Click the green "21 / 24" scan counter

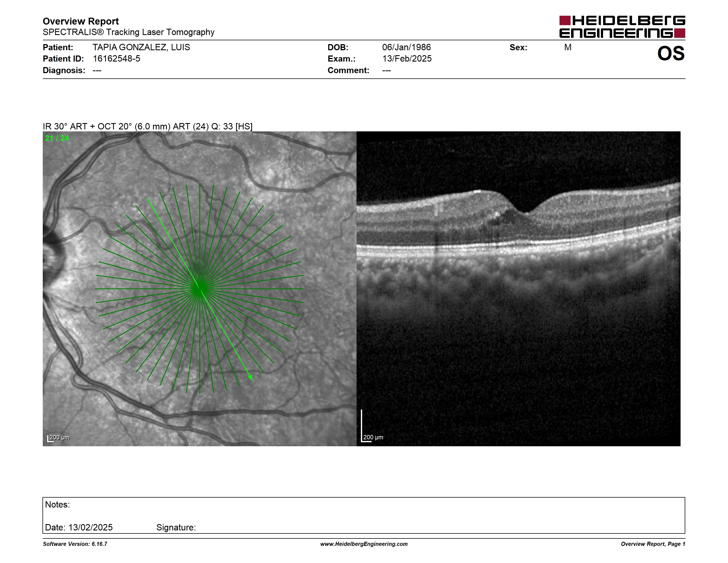point(57,138)
